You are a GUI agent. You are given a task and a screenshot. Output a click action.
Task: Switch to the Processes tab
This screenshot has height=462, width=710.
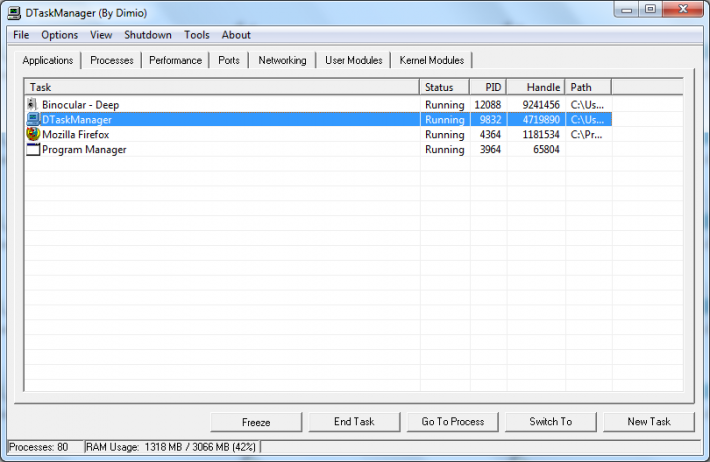[112, 60]
